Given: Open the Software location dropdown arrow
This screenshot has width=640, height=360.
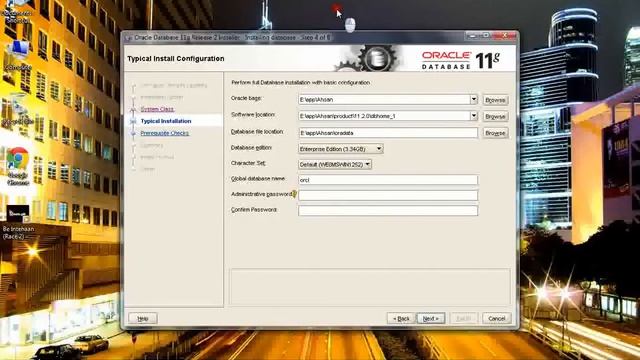Looking at the screenshot, I should click(473, 116).
